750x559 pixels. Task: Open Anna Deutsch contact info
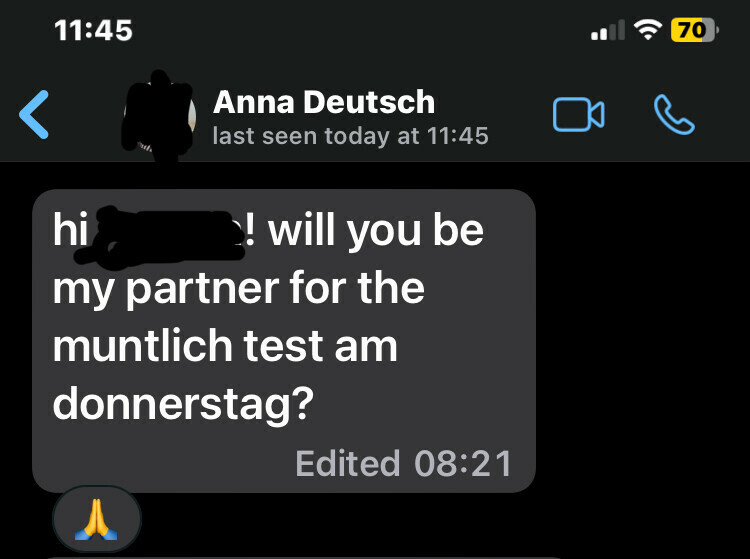[324, 102]
